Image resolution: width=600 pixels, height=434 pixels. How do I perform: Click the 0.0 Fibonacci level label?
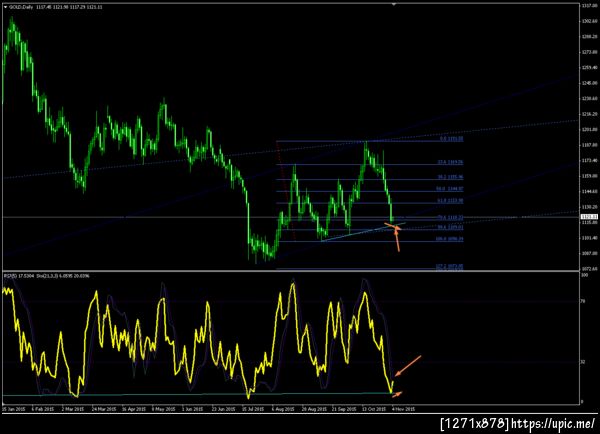pyautogui.click(x=452, y=139)
